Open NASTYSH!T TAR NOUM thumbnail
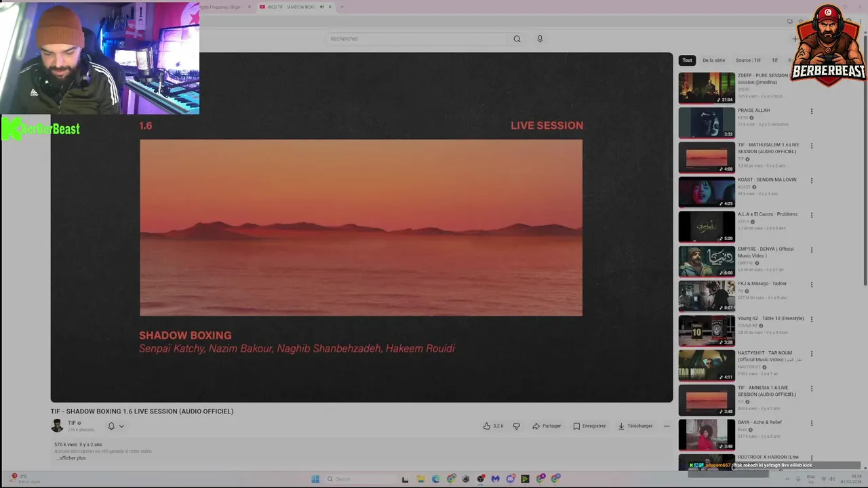This screenshot has width=868, height=488. point(707,365)
